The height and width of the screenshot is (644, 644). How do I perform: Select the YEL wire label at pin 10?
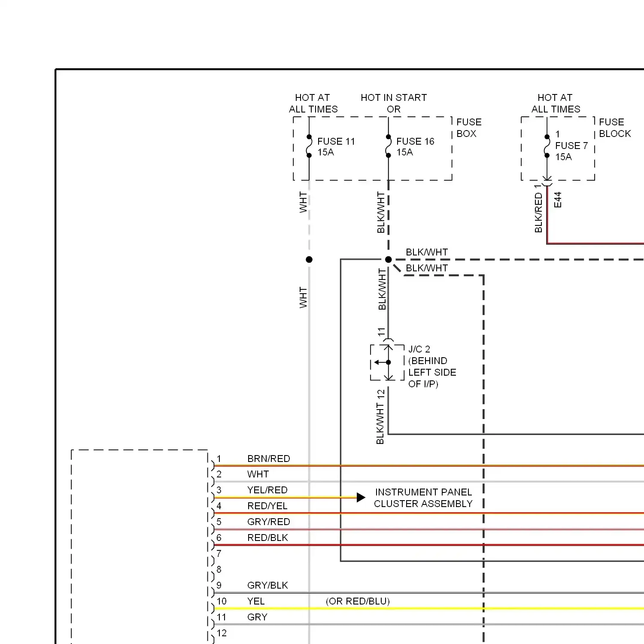coord(256,601)
